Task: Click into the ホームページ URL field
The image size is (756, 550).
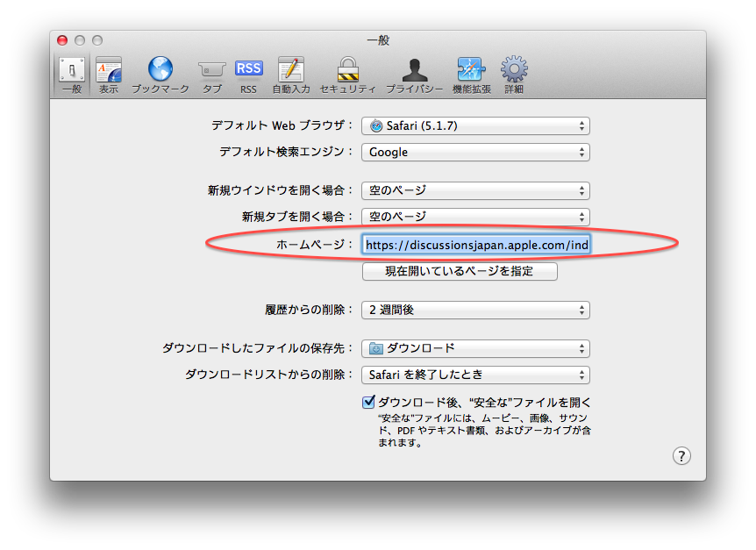Action: [476, 245]
